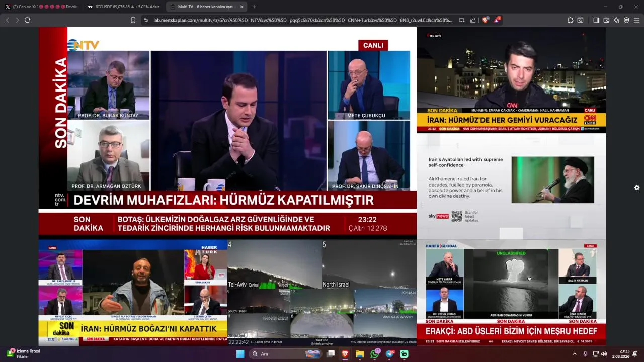
Task: Open Brave VPN shield icon
Action: point(626,20)
